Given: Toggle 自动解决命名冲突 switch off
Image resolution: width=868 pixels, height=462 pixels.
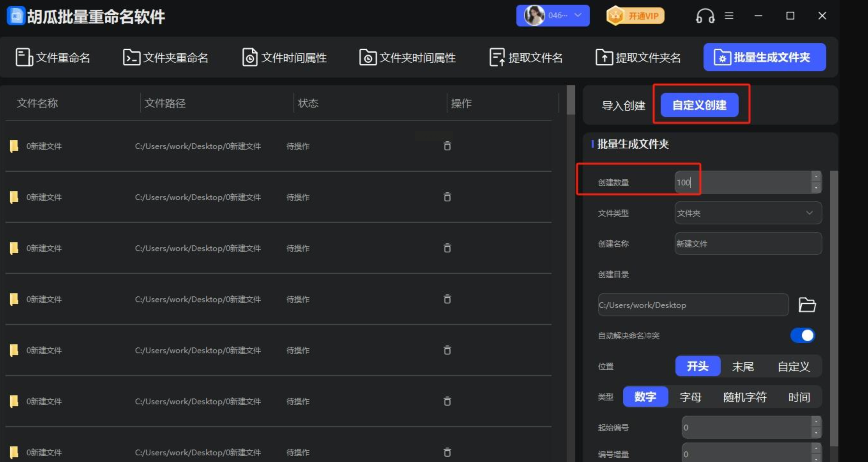Looking at the screenshot, I should coord(803,335).
